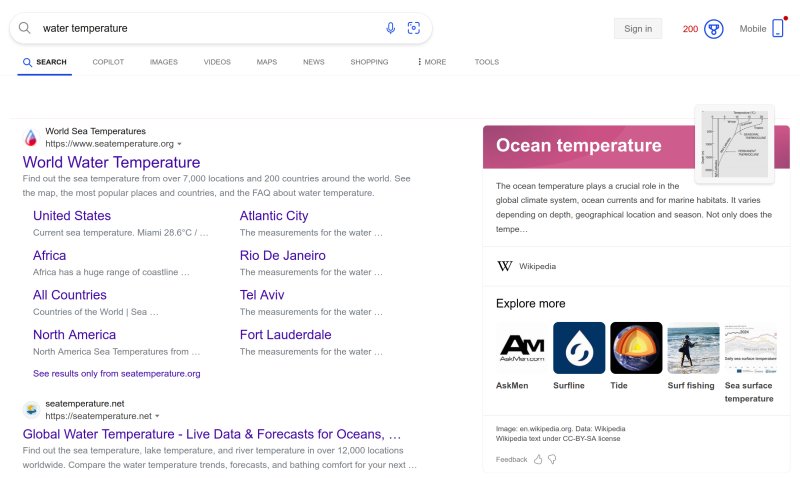Click the Wikipedia logo icon

click(x=504, y=266)
